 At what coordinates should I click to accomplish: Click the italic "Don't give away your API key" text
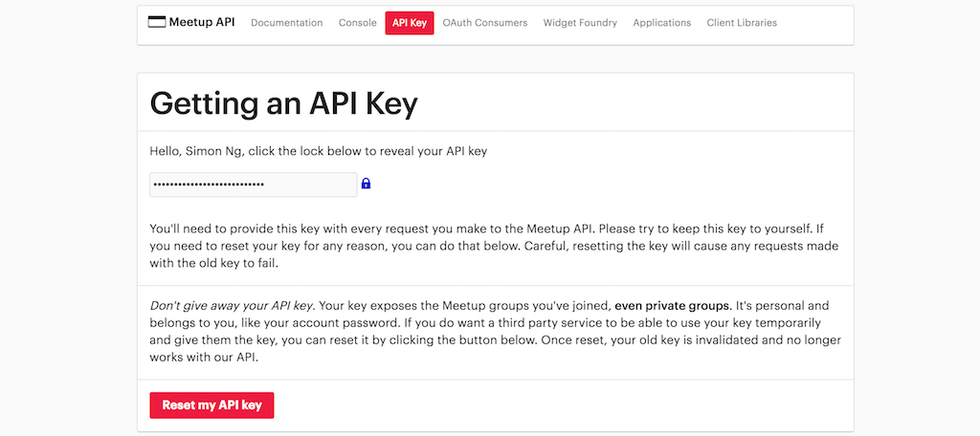click(x=232, y=306)
